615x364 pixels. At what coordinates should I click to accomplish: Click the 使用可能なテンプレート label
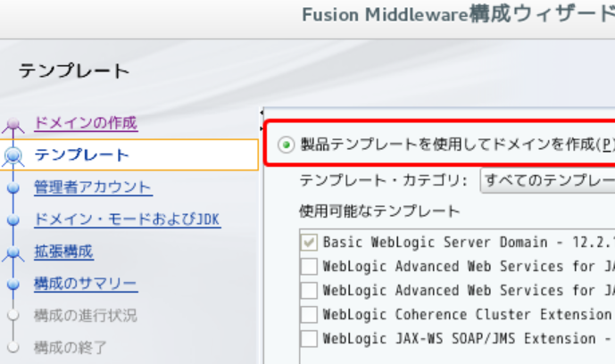coord(379,211)
